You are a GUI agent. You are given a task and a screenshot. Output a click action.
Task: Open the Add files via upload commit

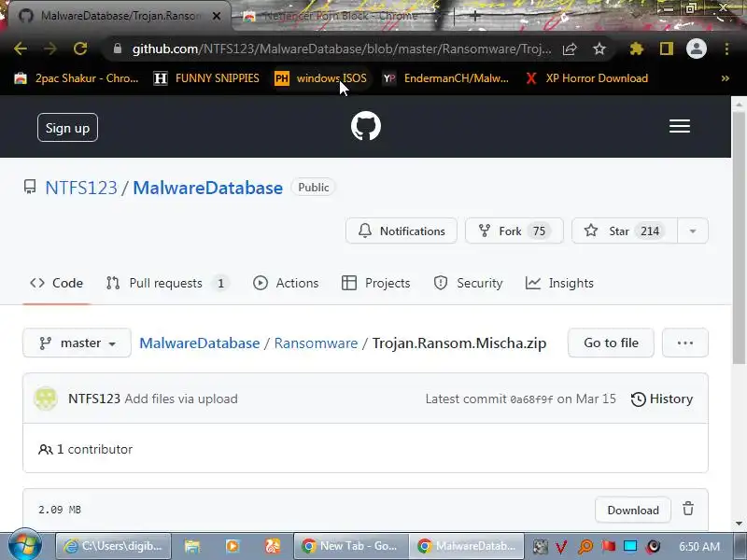tap(181, 399)
